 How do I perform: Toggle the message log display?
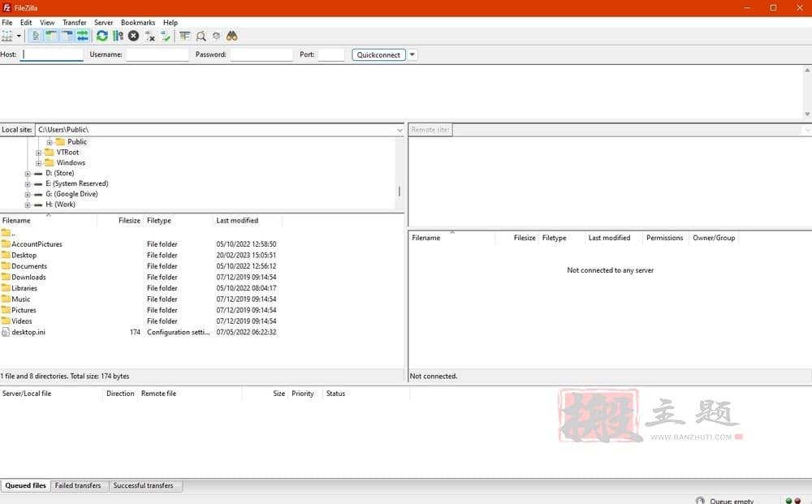[35, 36]
